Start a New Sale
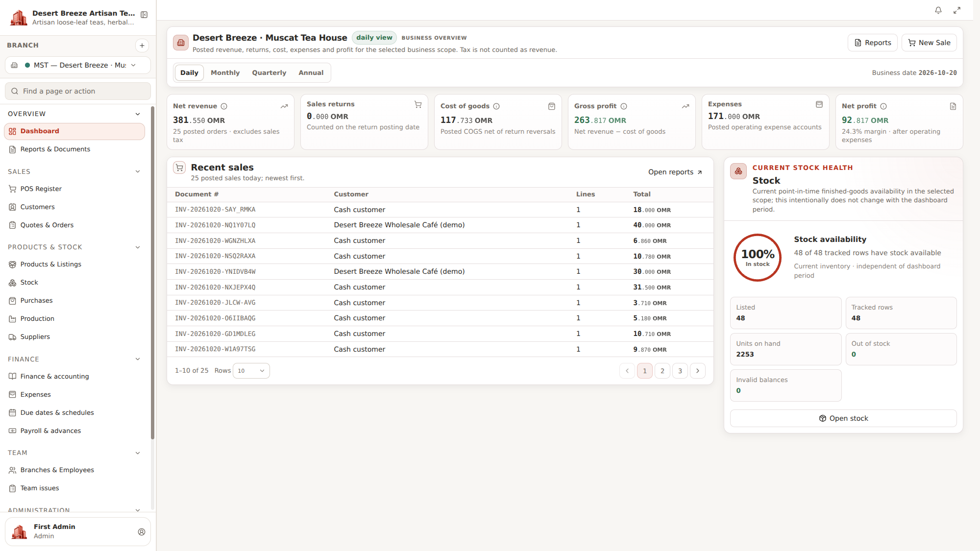 (x=929, y=43)
